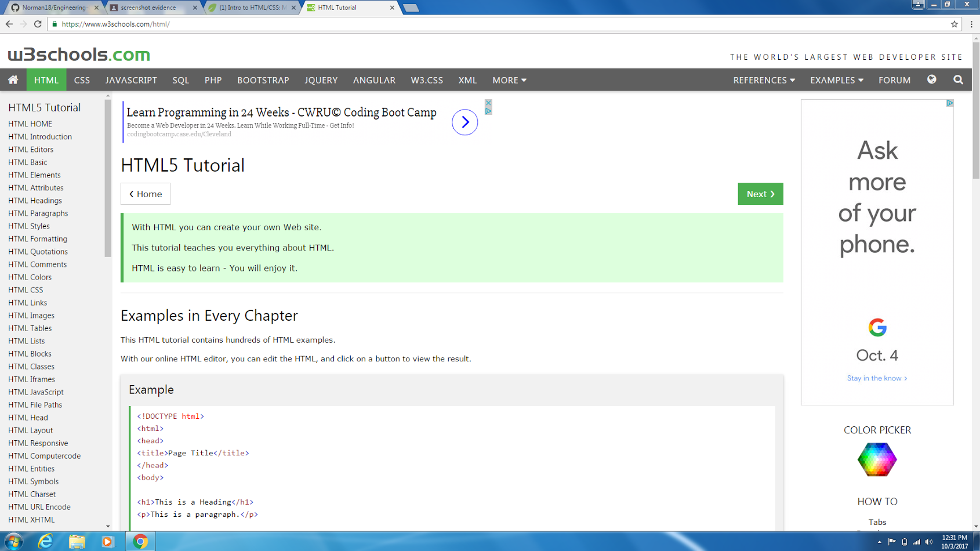This screenshot has width=980, height=551.
Task: Select CSS in top navigation
Action: [82, 80]
